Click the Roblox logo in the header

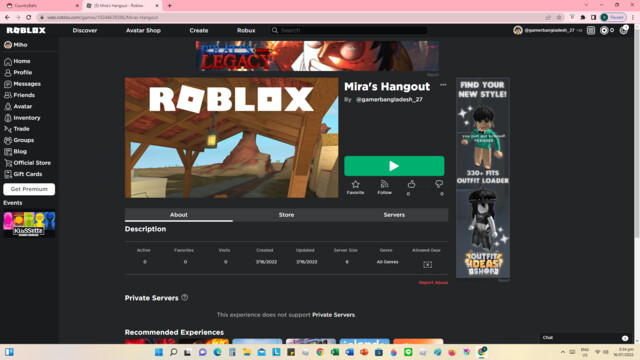[26, 31]
